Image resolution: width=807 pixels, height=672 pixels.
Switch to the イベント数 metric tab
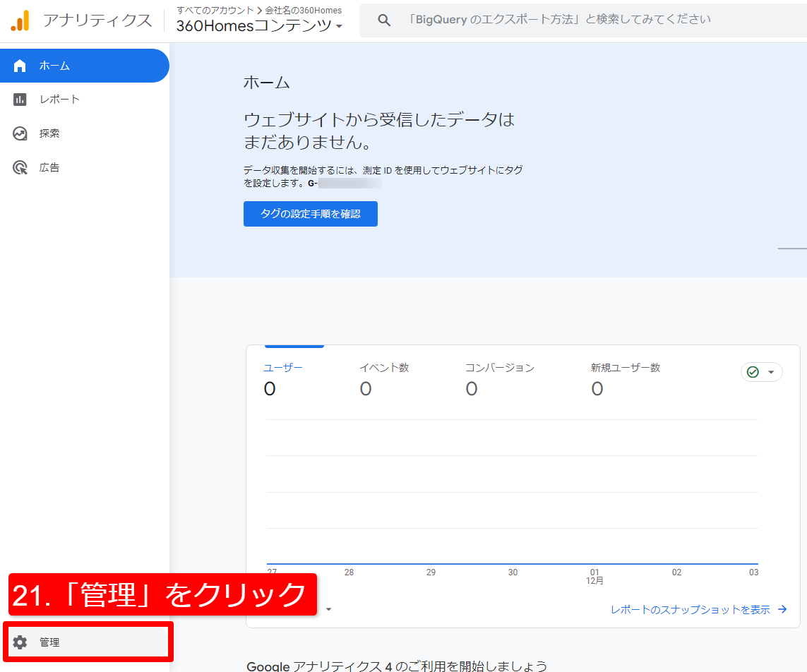383,368
